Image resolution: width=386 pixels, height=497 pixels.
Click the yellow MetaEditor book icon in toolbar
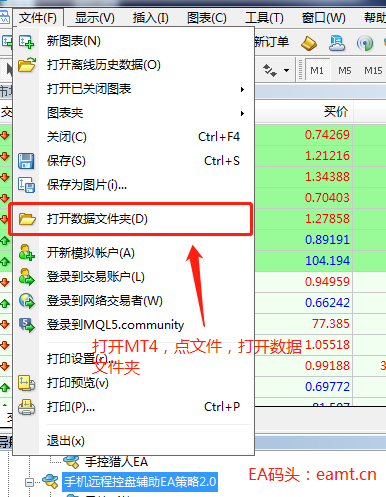309,43
